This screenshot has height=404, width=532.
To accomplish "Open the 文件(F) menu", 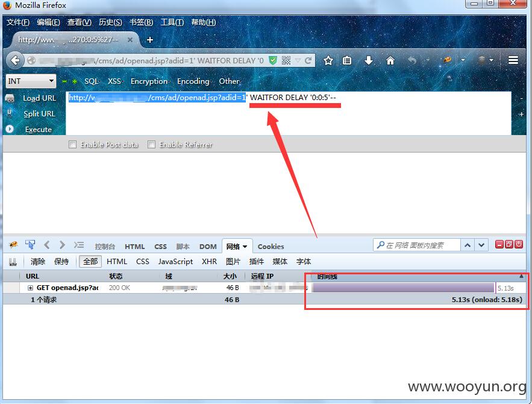I will [18, 22].
